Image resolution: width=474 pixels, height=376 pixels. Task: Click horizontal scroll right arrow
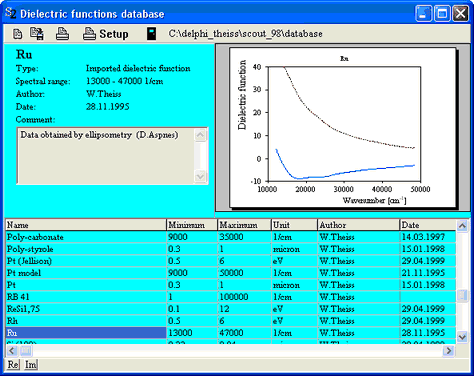tap(449, 350)
